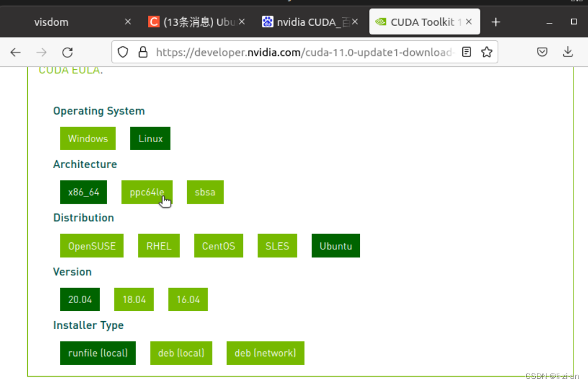This screenshot has width=588, height=385.
Task: Choose version 18.04
Action: tap(134, 299)
